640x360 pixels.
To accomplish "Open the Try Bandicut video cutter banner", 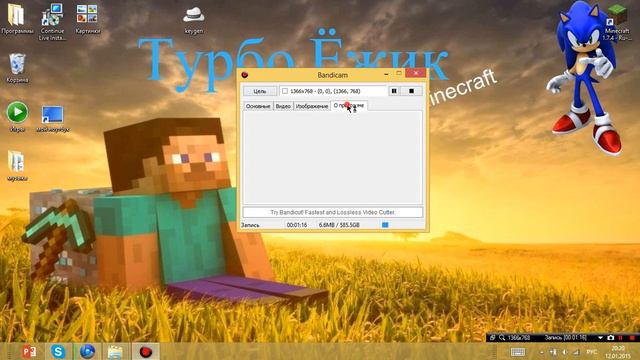I will [333, 212].
